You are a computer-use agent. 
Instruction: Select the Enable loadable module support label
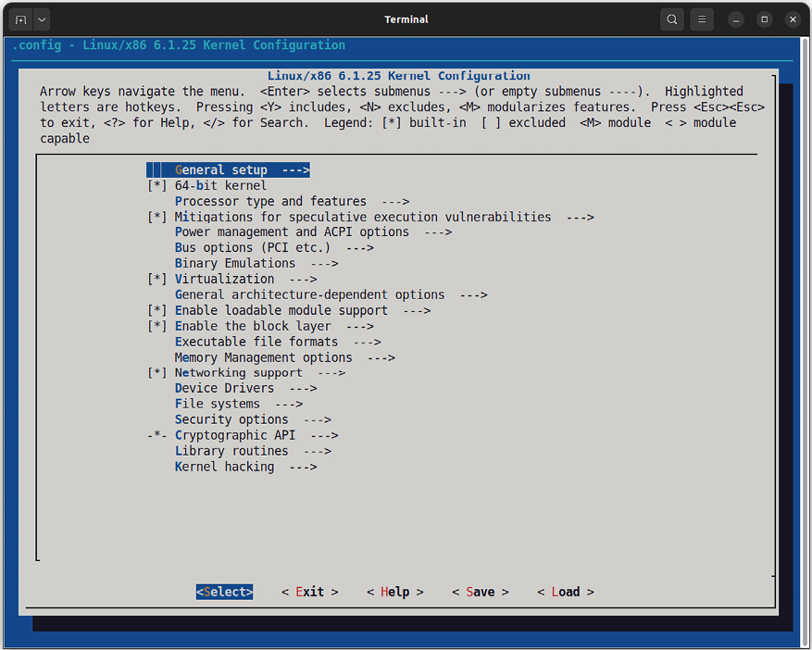[281, 310]
